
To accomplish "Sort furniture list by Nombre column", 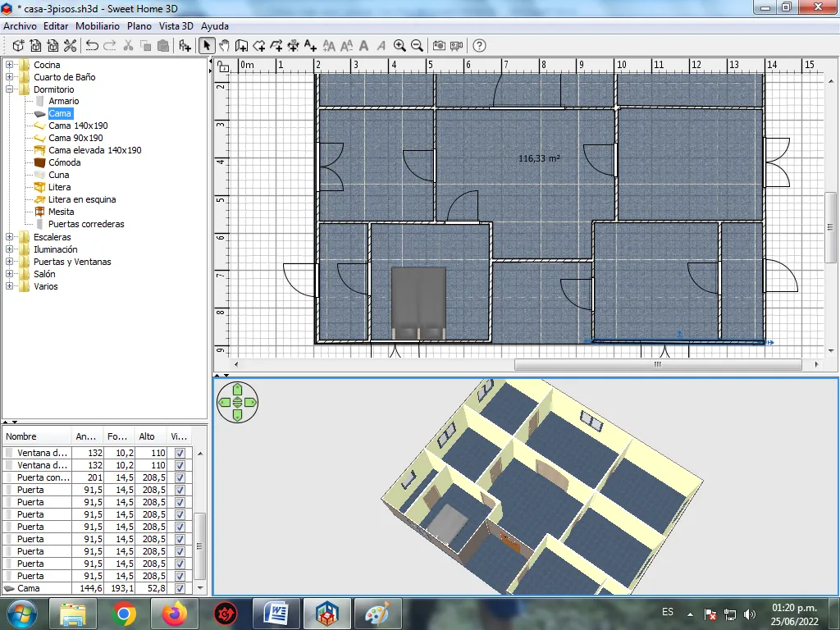I will tap(36, 436).
